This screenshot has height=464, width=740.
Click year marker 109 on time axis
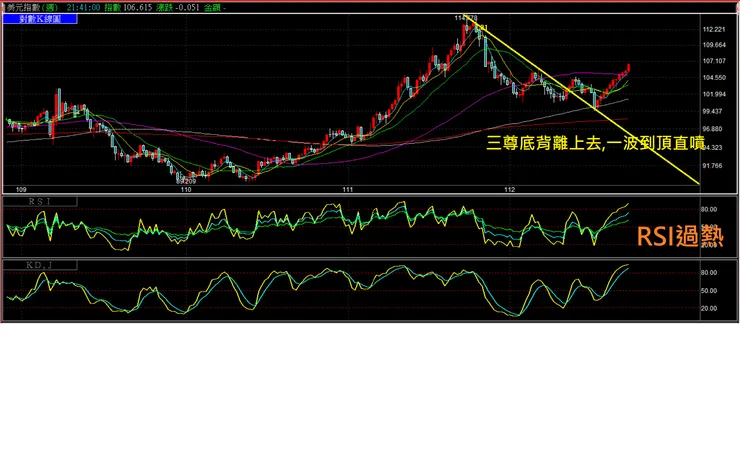21,190
